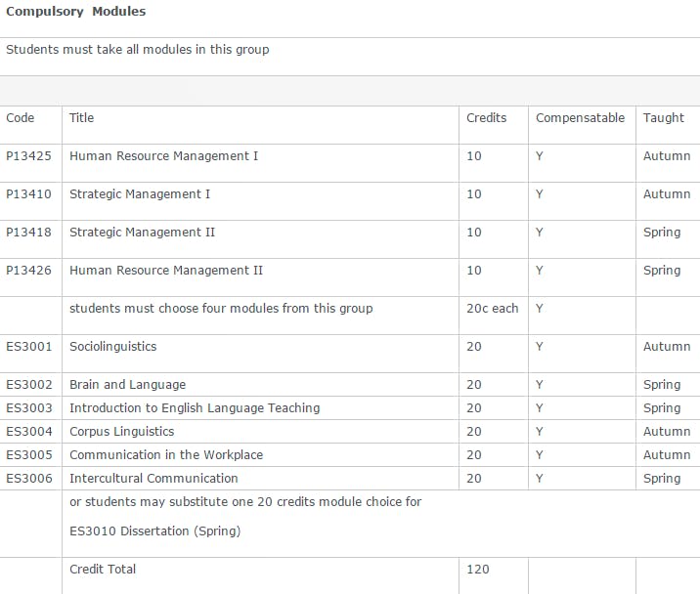Select the Credits column header
The width and height of the screenshot is (700, 594).
point(486,118)
